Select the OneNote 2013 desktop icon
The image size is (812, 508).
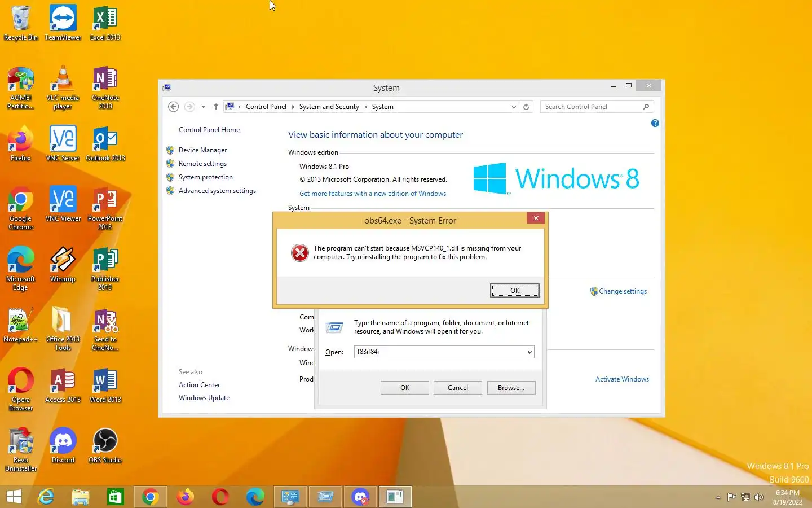click(105, 88)
